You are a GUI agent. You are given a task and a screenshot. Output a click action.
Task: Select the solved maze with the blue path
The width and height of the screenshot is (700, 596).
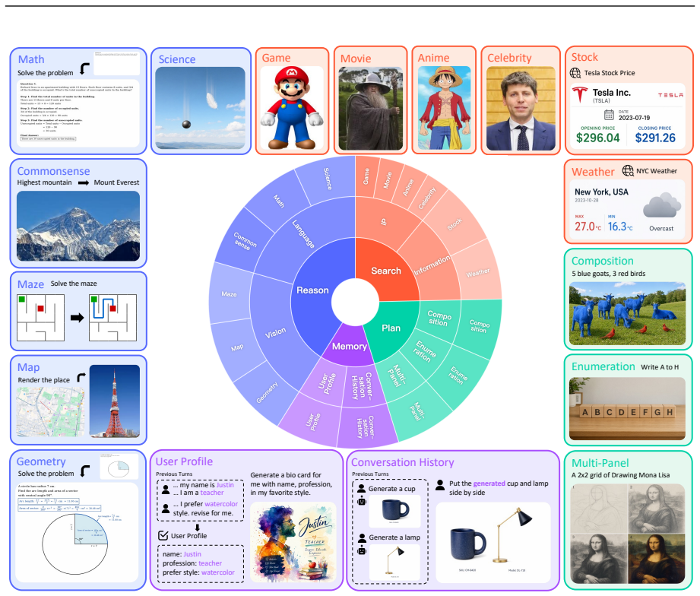click(113, 318)
